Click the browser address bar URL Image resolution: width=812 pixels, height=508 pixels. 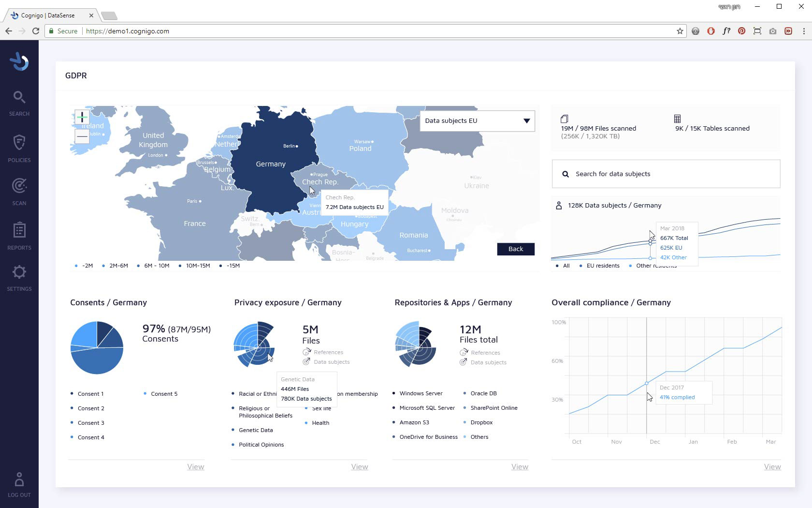click(x=128, y=31)
